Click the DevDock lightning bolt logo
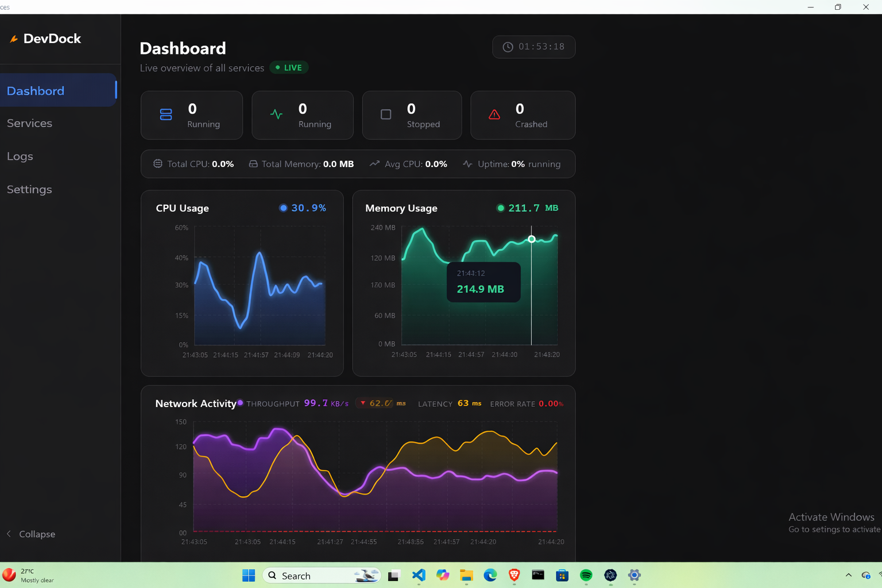 pos(14,38)
